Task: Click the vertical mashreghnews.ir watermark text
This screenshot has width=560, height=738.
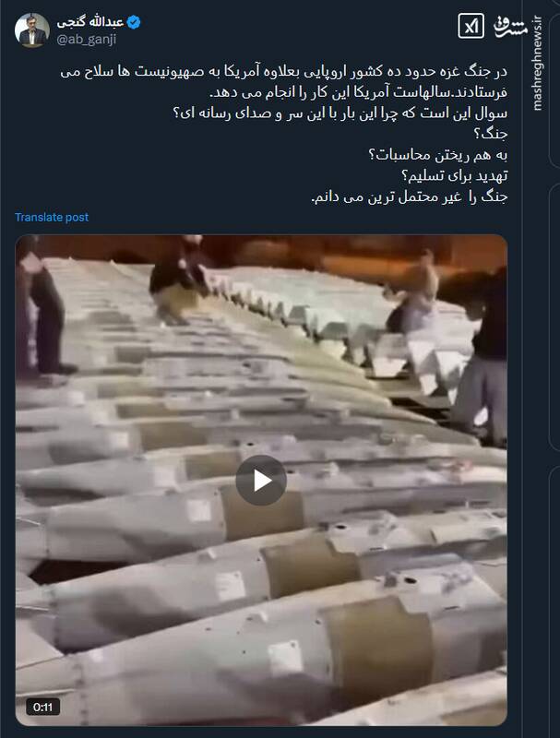Action: 538,64
